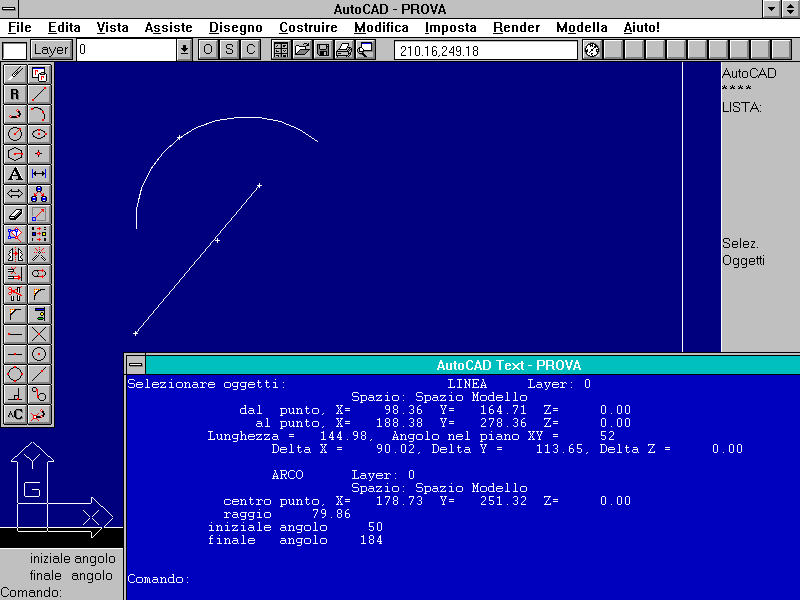Screen dimensions: 800x600
Task: Choose the Polygon drawing tool
Action: coord(15,154)
